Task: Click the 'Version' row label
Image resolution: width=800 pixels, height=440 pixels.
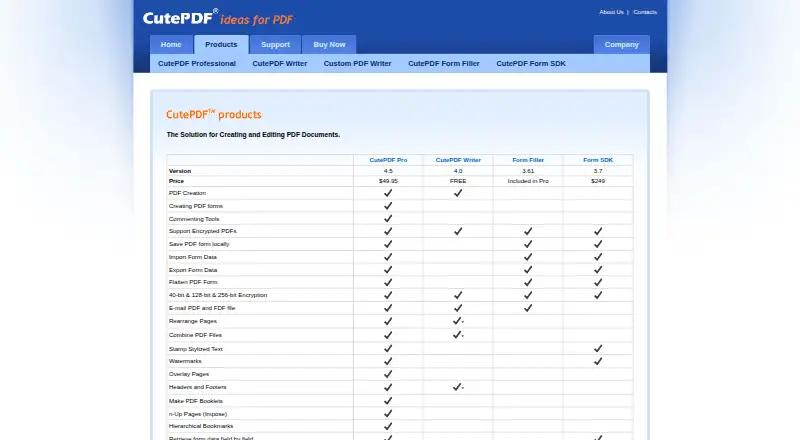Action: pos(180,171)
